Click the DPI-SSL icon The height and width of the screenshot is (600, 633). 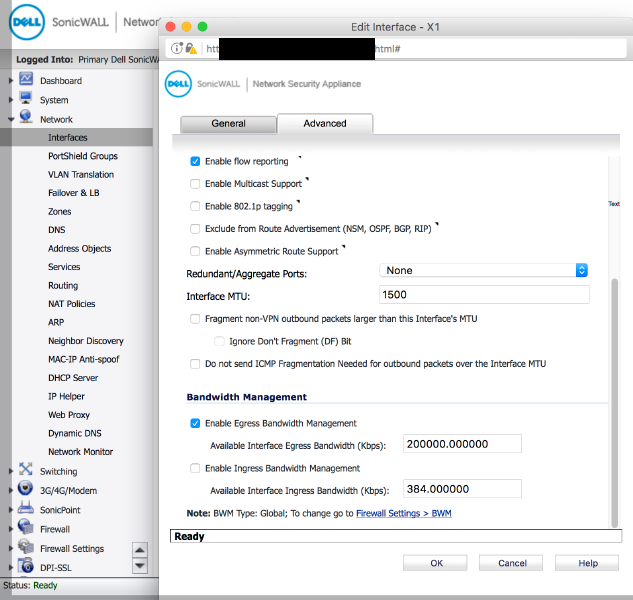click(x=25, y=567)
